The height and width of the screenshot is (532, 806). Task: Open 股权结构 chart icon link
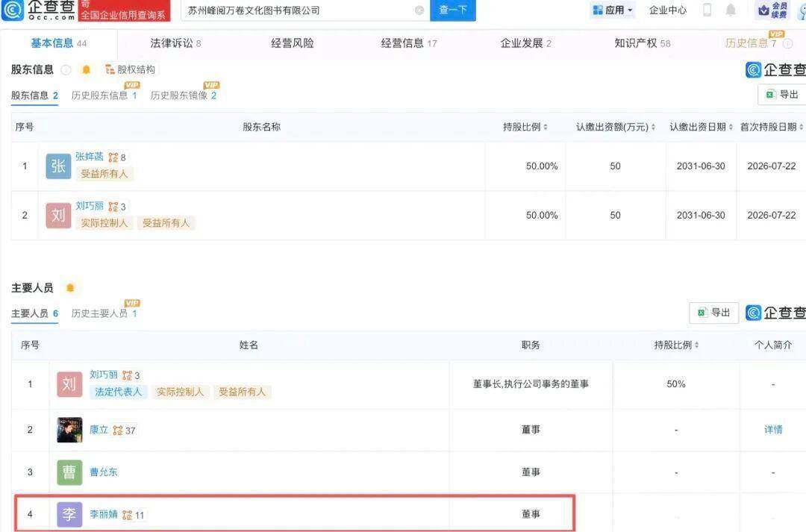pos(130,69)
